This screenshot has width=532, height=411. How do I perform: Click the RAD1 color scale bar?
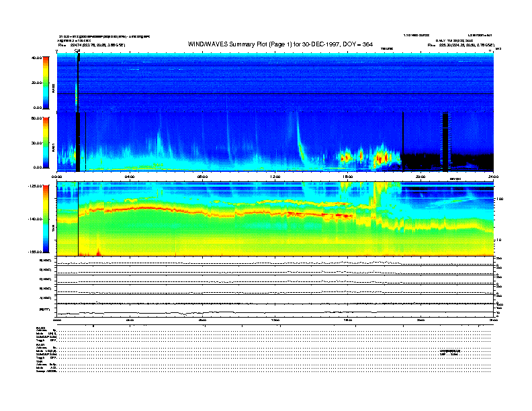tap(46, 142)
